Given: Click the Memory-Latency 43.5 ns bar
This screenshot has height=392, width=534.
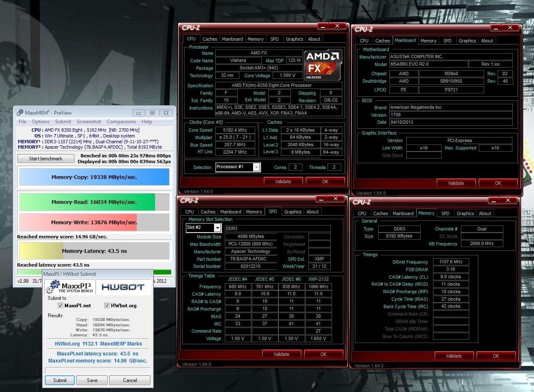Looking at the screenshot, I should 94,251.
